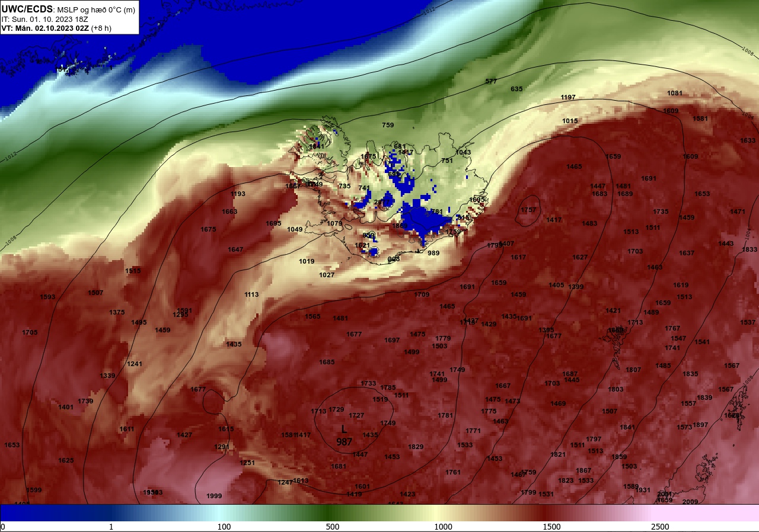Viewport: 759px width, 532px height.
Task: Click the 1471 height value
Action: [x=738, y=211]
